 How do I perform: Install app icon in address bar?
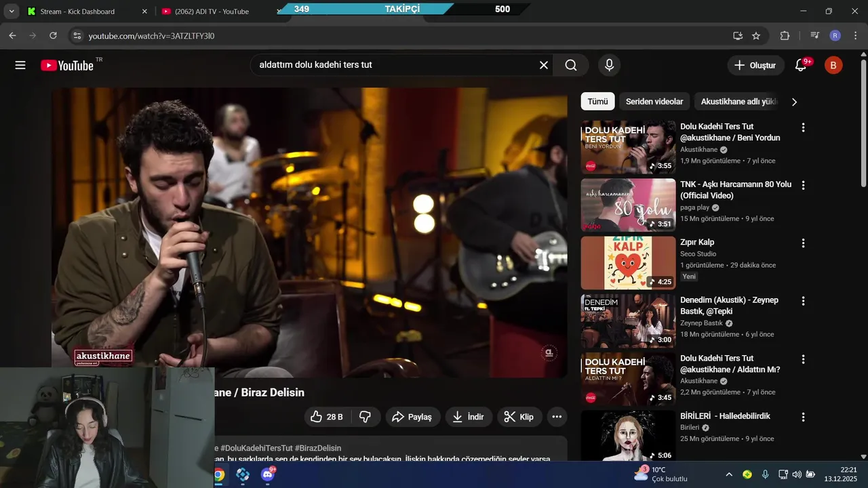(738, 36)
